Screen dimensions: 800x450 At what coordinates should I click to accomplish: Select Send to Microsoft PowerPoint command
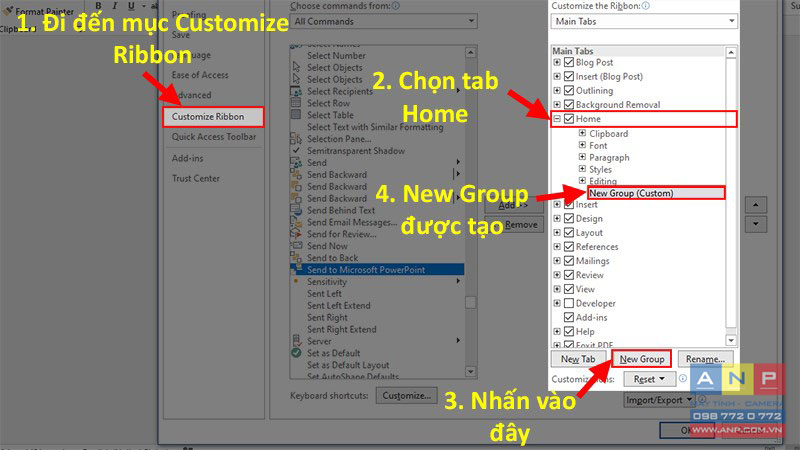pyautogui.click(x=377, y=269)
